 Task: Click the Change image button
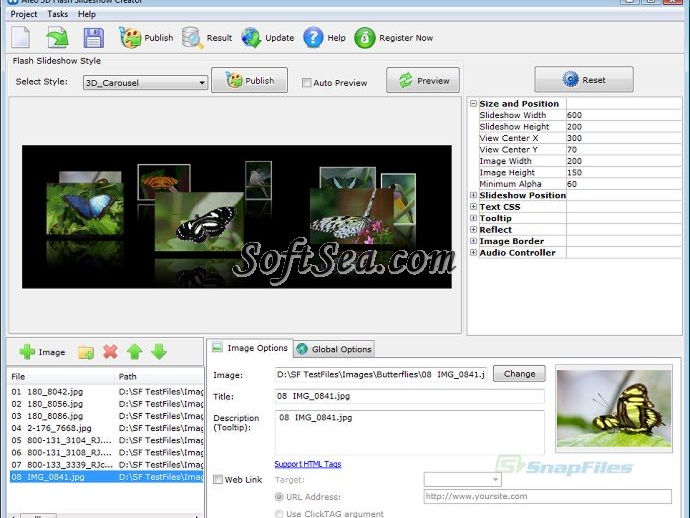(x=519, y=374)
